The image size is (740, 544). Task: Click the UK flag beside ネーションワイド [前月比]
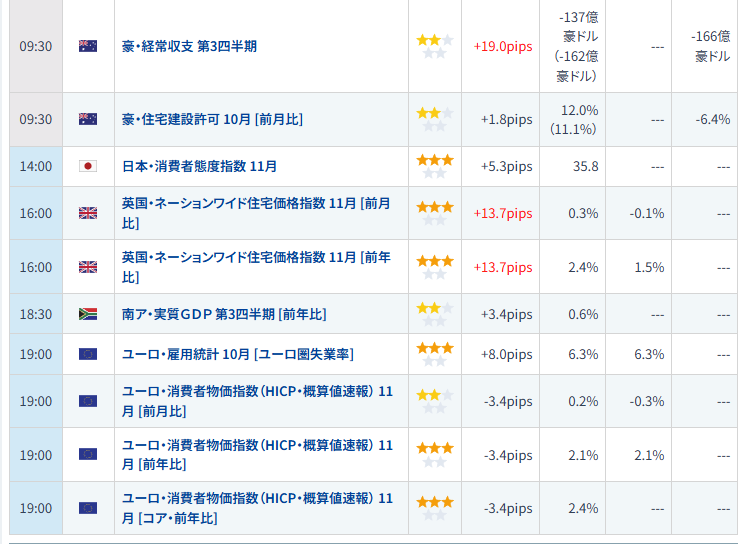click(x=88, y=213)
